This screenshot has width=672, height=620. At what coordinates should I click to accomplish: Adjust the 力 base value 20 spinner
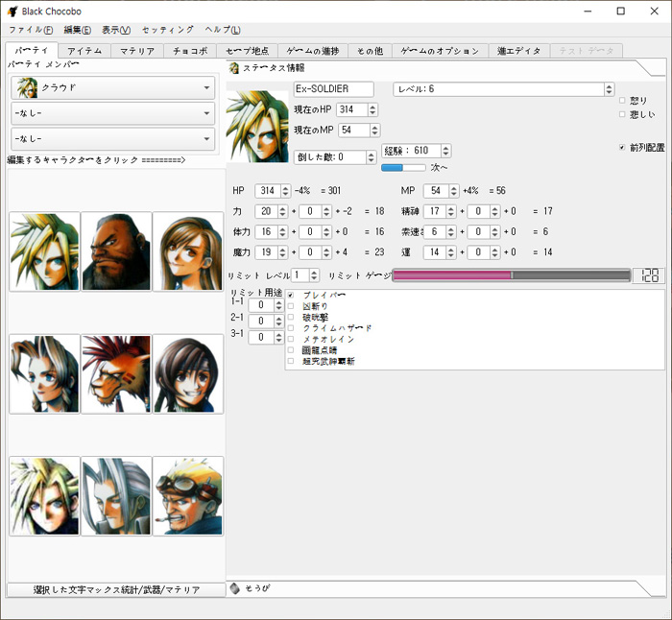tap(272, 211)
